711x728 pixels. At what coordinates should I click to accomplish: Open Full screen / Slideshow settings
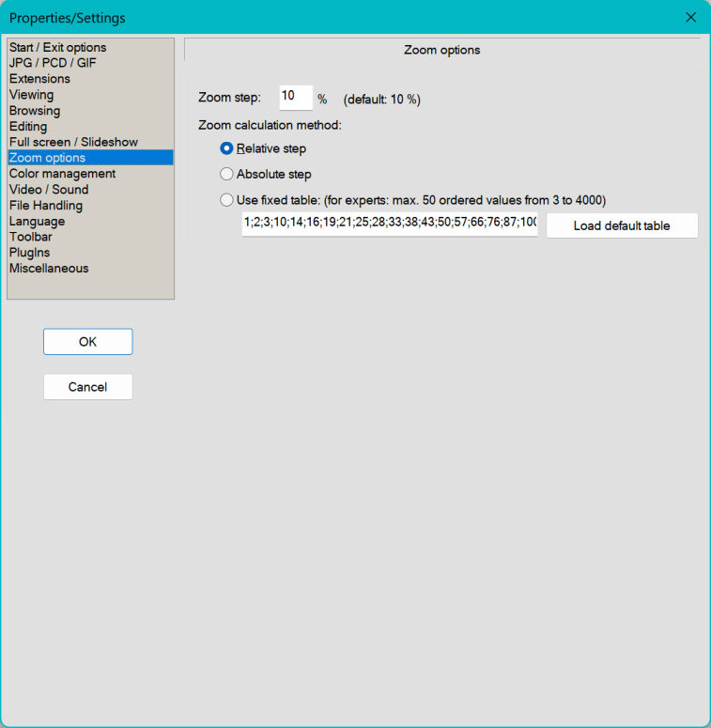73,142
